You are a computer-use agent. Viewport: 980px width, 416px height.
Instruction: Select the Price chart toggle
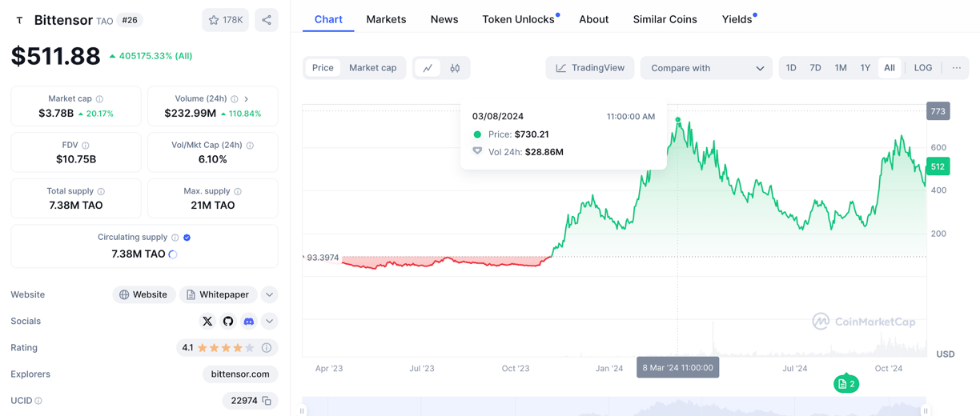click(323, 68)
